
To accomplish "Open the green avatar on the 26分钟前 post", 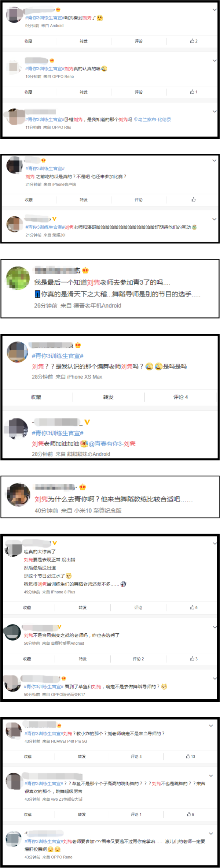I will click(x=18, y=278).
